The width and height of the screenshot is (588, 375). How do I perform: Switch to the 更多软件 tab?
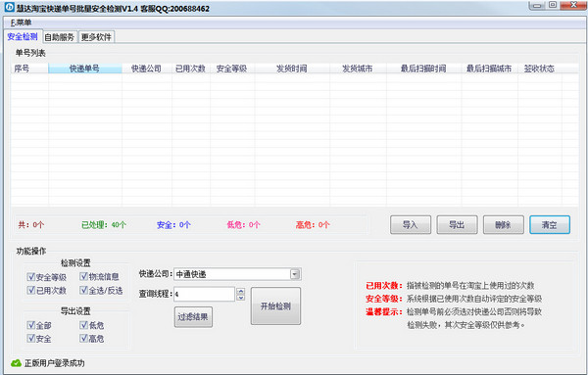coord(96,37)
